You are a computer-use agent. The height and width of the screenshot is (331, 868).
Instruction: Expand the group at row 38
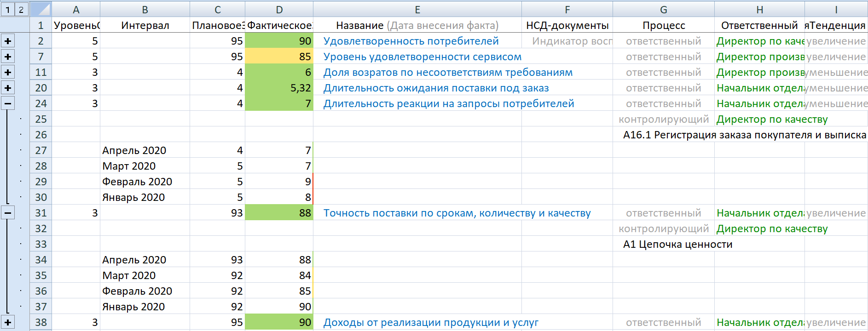coord(8,322)
